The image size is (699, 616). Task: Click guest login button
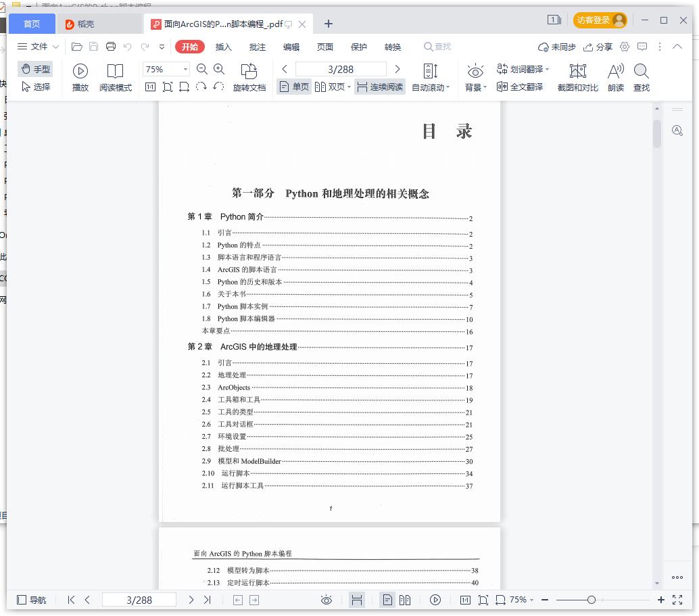pos(600,20)
